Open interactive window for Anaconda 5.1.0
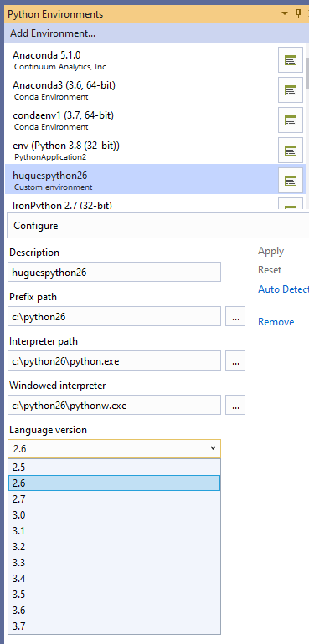The width and height of the screenshot is (309, 644). [291, 60]
